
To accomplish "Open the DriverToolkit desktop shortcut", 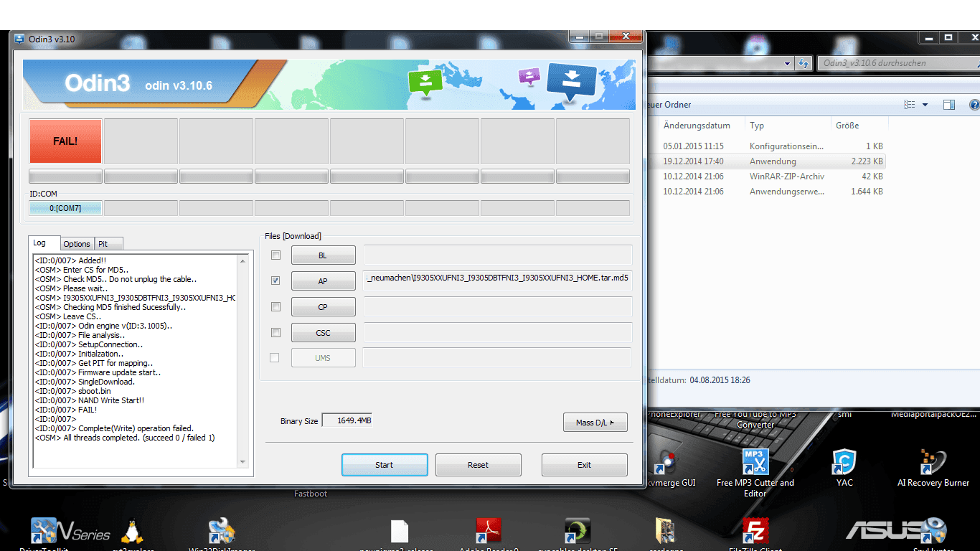I will pyautogui.click(x=43, y=534).
